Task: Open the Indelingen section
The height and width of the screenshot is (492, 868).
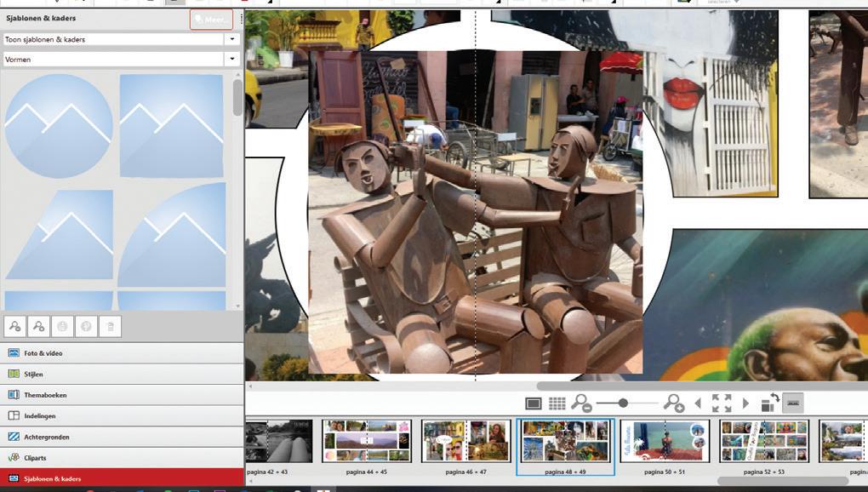Action: point(122,415)
